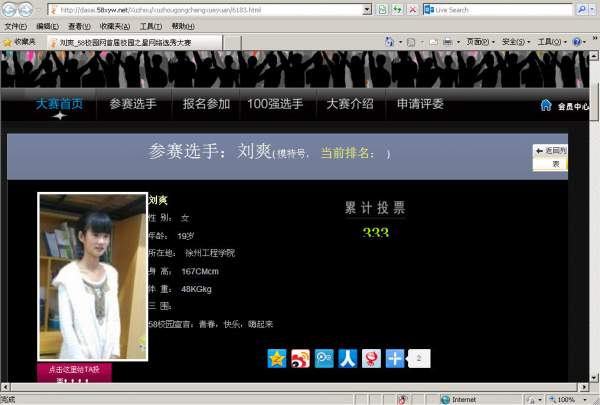
Task: Open more sharing options with the blue plus icon
Action: (395, 359)
